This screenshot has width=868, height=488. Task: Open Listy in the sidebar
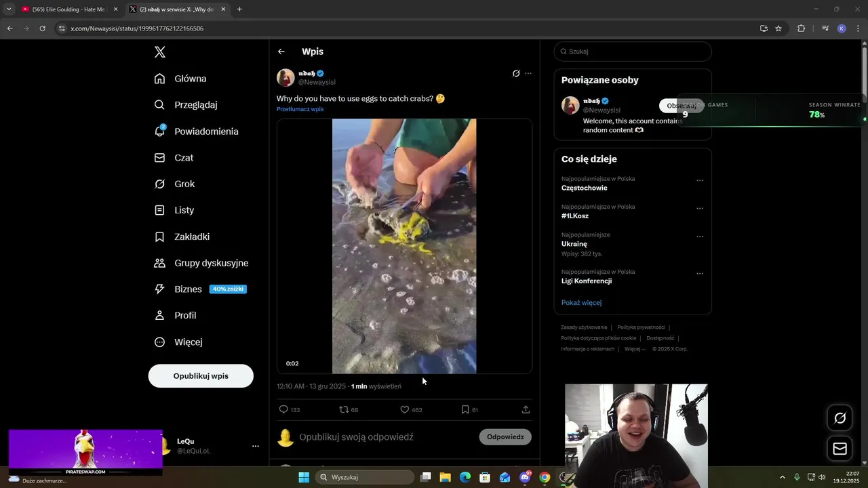[174, 210]
